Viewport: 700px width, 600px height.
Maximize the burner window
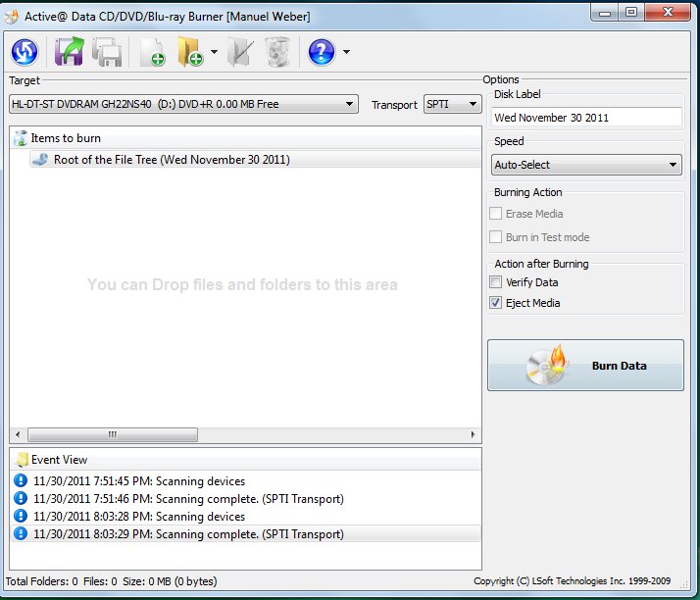[x=631, y=13]
